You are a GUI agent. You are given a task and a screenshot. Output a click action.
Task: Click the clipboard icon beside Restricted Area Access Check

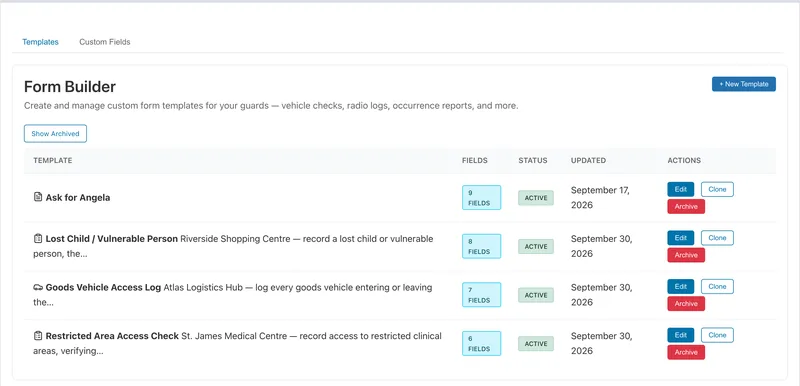(38, 336)
